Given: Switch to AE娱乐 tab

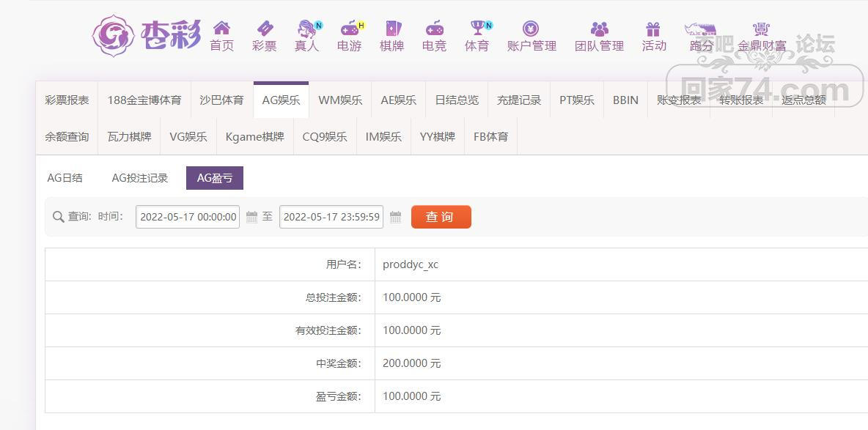Looking at the screenshot, I should pos(399,100).
